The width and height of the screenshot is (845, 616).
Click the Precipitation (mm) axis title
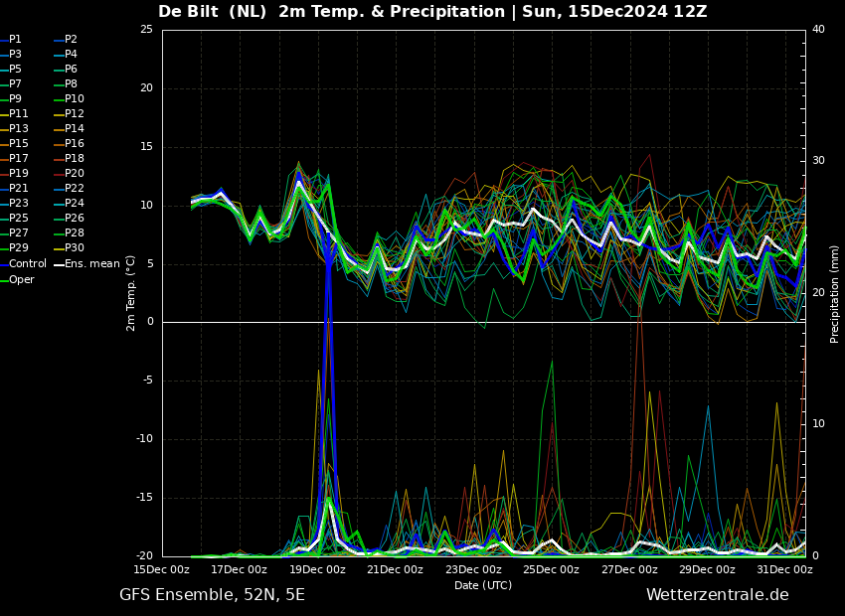click(835, 294)
